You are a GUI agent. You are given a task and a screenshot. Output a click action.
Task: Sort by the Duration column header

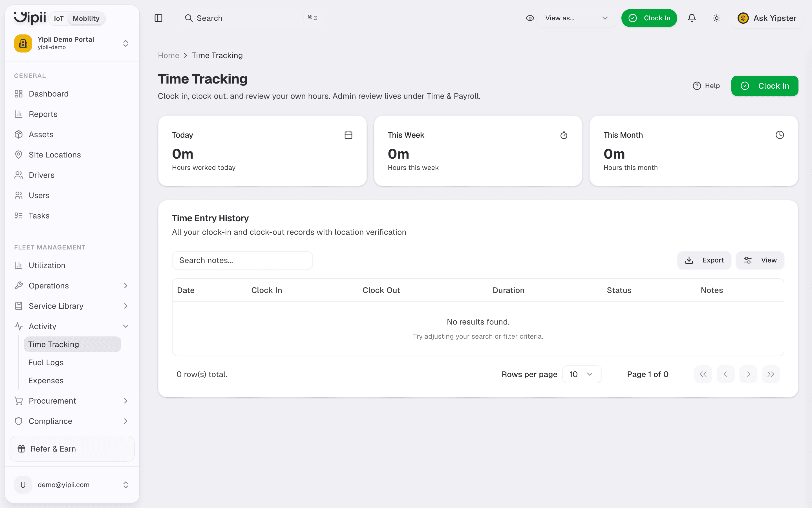[x=508, y=290]
